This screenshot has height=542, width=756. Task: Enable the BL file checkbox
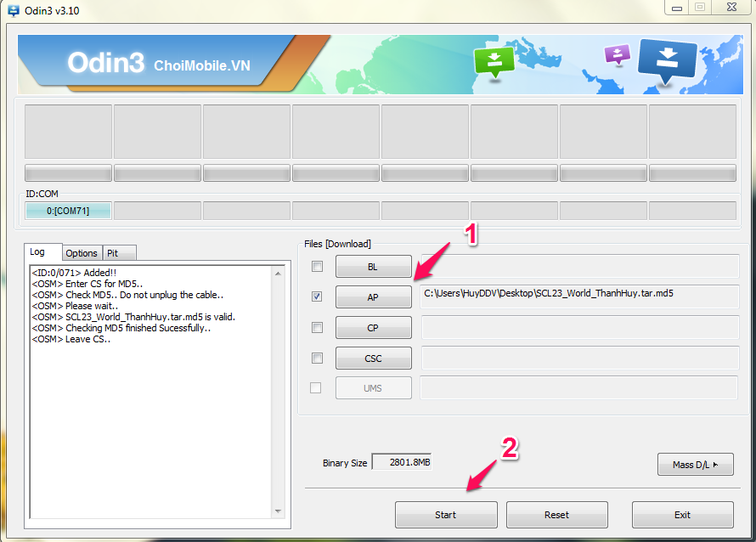317,266
